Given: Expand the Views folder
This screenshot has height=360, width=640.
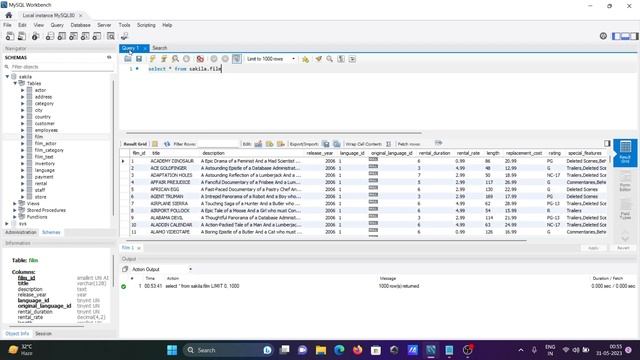Looking at the screenshot, I should 15,203.
